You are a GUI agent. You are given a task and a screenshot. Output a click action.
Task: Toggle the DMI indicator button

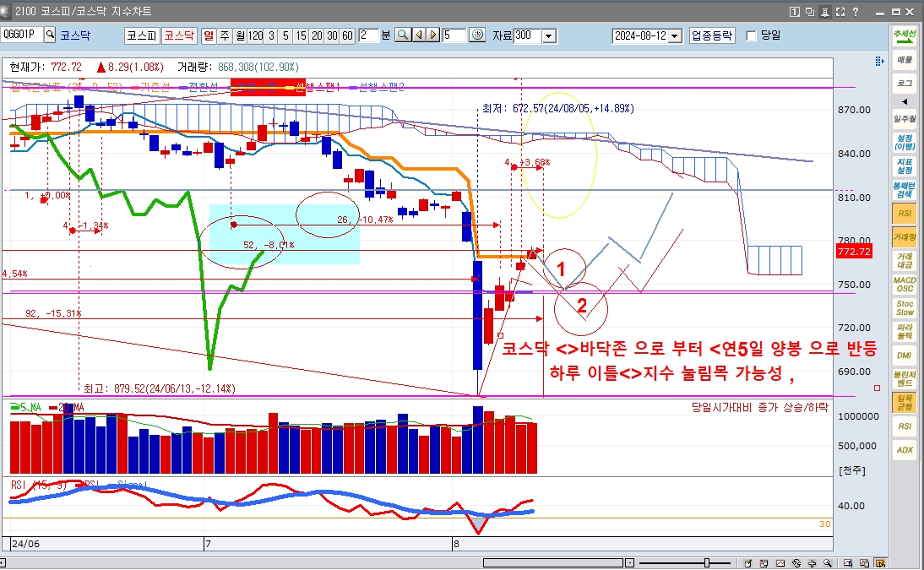pos(905,355)
